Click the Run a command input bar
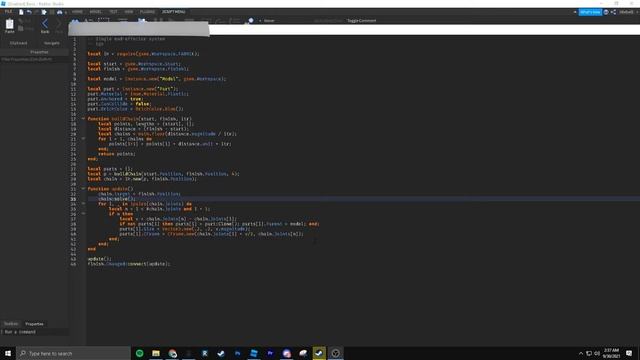Viewport: 640px width, 360px height. tap(35, 332)
